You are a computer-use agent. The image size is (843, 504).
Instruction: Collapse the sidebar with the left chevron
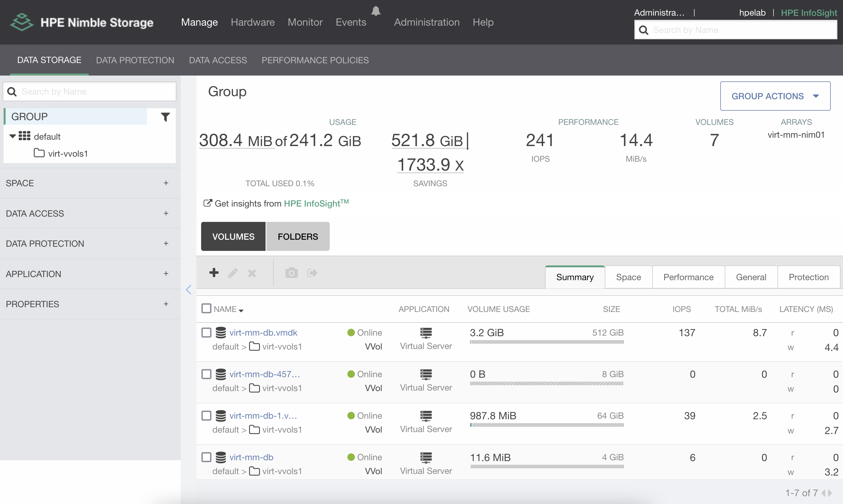point(189,289)
